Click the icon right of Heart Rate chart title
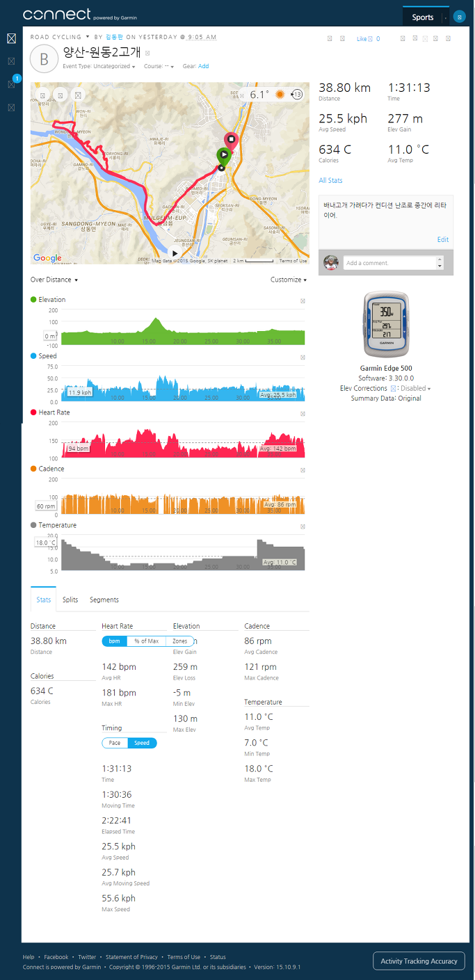475x980 pixels. tap(303, 414)
